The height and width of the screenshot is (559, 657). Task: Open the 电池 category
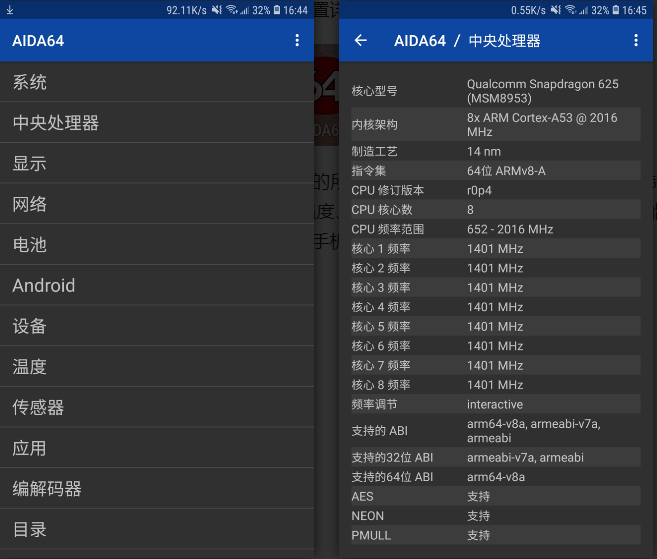tap(157, 244)
